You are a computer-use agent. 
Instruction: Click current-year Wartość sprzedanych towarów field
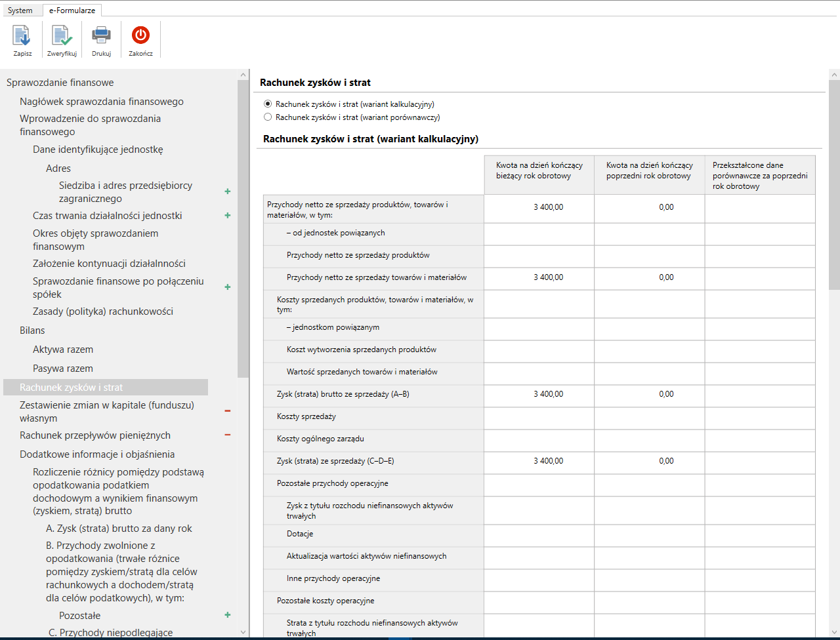pos(539,373)
